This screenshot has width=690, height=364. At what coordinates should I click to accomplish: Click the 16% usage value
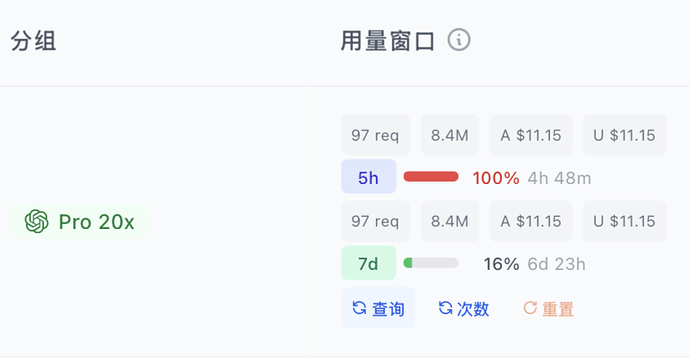pos(501,264)
